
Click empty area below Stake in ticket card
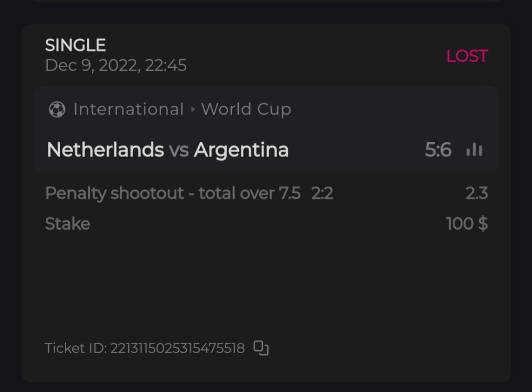click(x=266, y=282)
